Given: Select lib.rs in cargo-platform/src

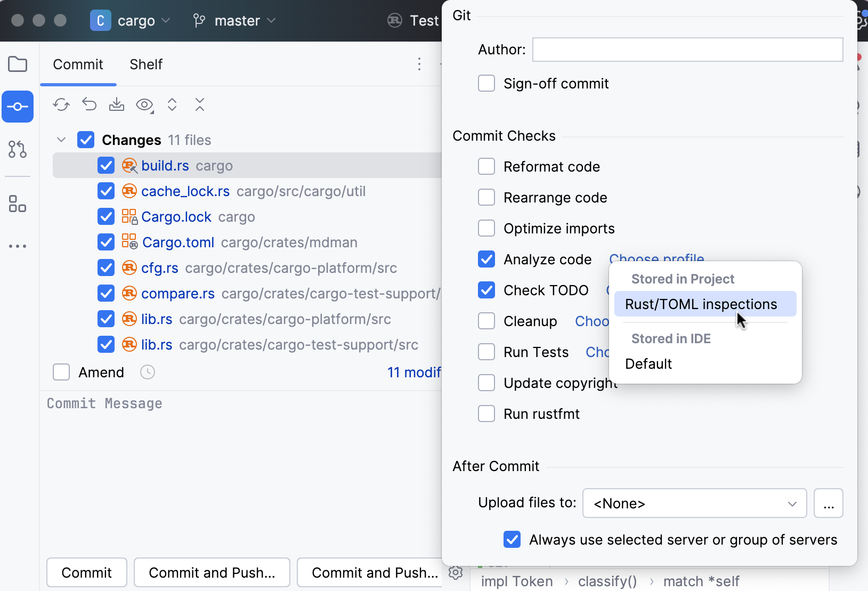Looking at the screenshot, I should tap(247, 319).
